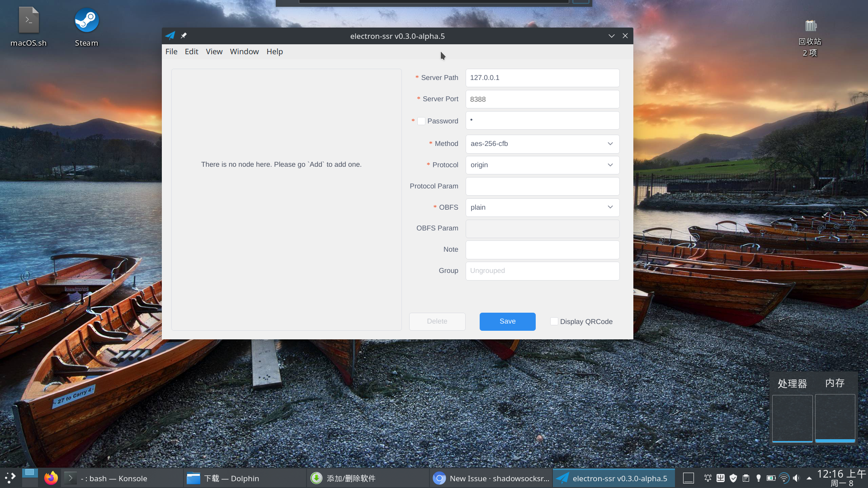868x488 pixels.
Task: Click the electron-ssr paper plane title bar icon
Action: 170,36
